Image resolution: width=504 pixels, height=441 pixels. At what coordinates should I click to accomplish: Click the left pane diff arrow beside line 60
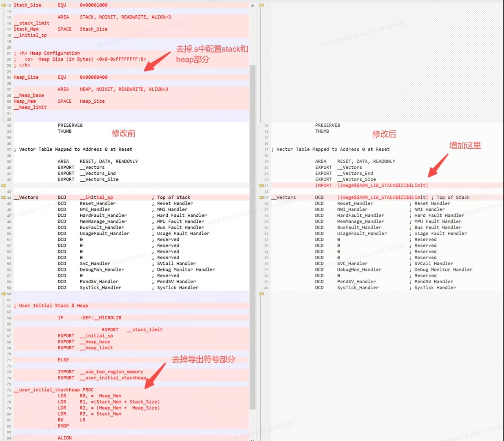point(4,294)
